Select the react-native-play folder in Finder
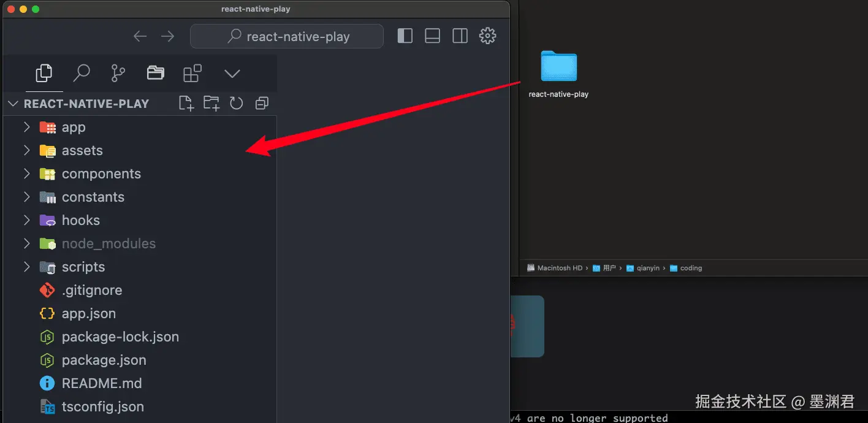Screen dimensions: 868x423 point(558,66)
